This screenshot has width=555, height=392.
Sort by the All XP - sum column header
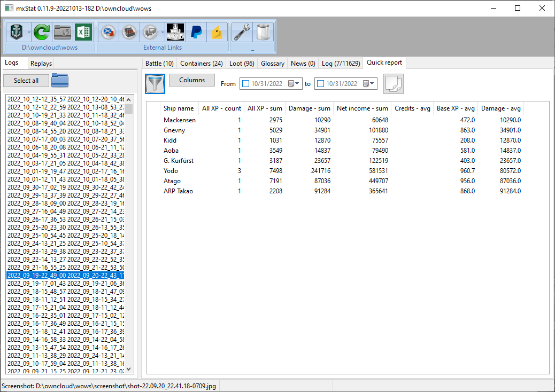(265, 108)
